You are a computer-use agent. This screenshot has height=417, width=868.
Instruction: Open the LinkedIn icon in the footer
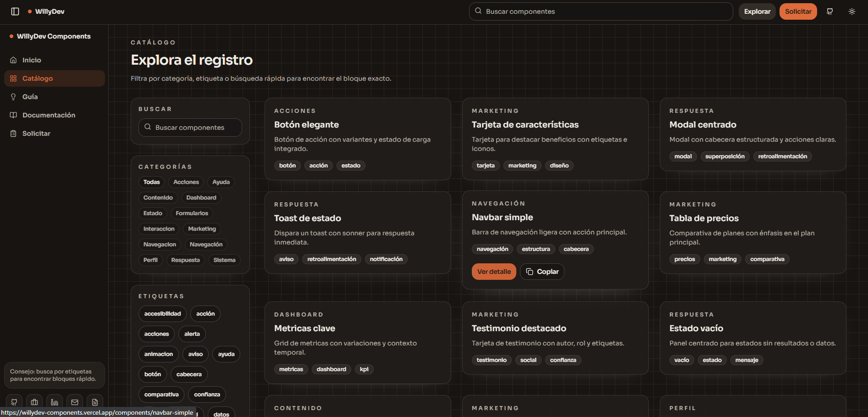coord(54,402)
